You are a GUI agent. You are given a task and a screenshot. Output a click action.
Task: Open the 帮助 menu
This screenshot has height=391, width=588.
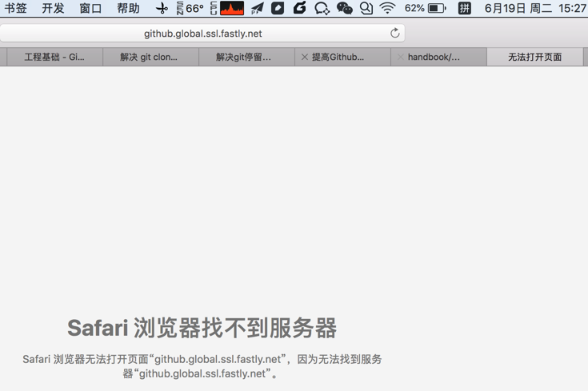128,8
